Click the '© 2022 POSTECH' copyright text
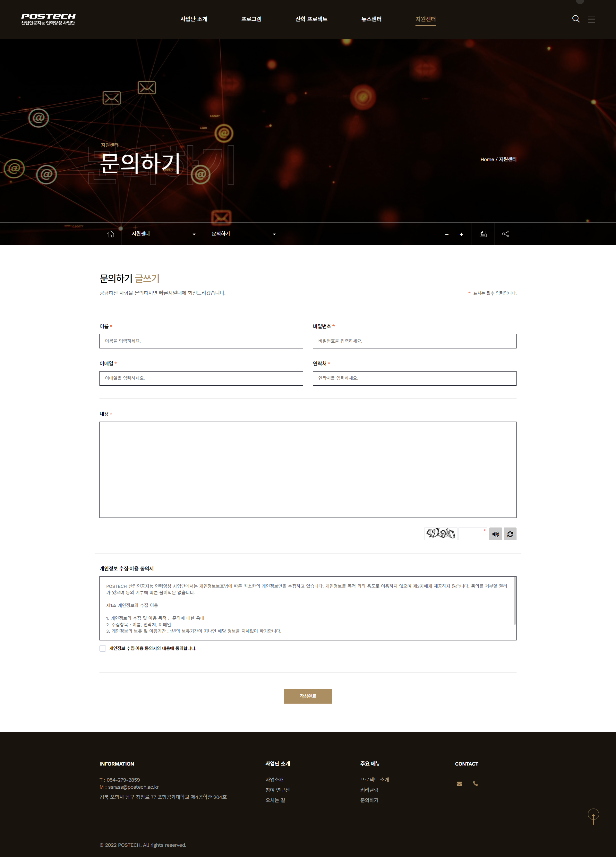 point(143,845)
